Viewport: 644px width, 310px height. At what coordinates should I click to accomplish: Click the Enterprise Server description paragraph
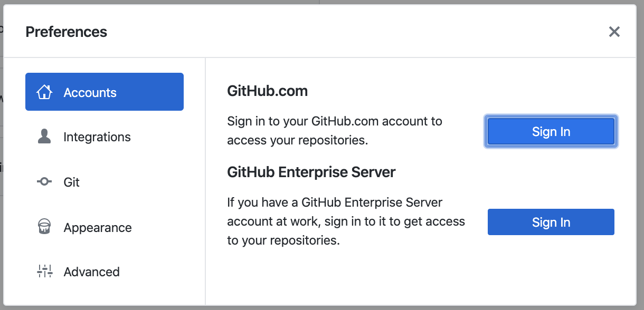346,221
